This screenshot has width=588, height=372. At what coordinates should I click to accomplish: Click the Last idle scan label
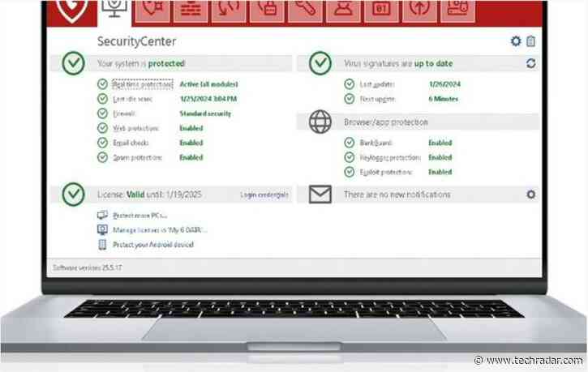132,99
